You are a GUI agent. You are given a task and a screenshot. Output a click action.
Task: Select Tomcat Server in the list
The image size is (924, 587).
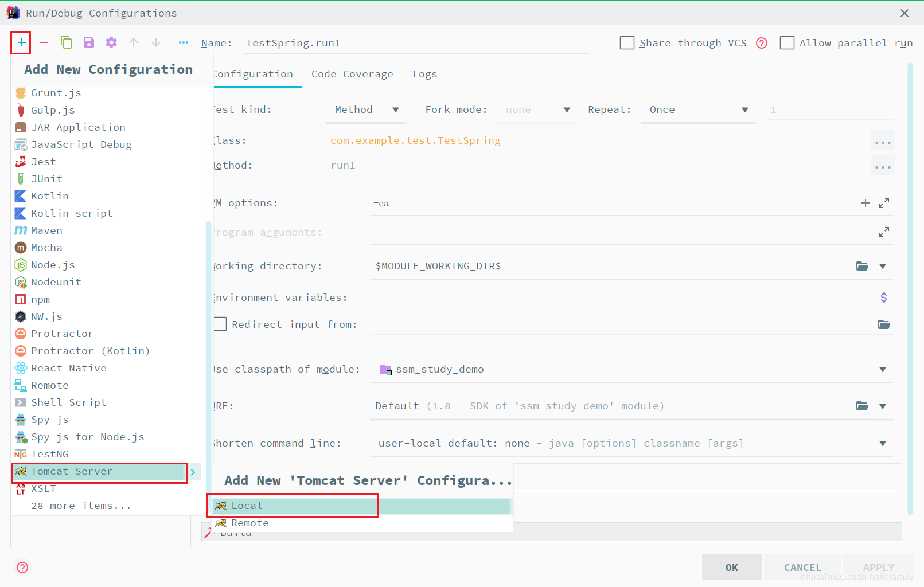coord(100,471)
